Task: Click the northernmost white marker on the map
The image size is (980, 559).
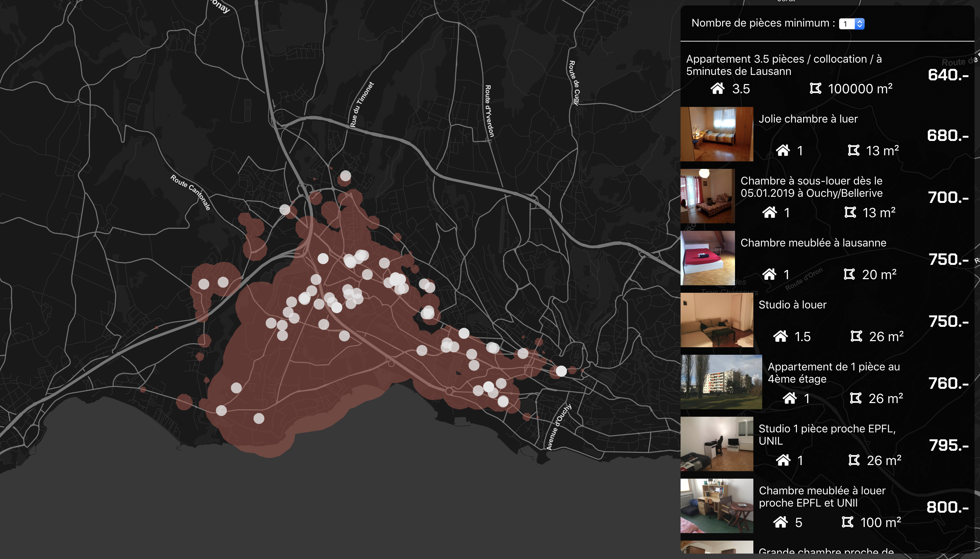Action: click(345, 176)
